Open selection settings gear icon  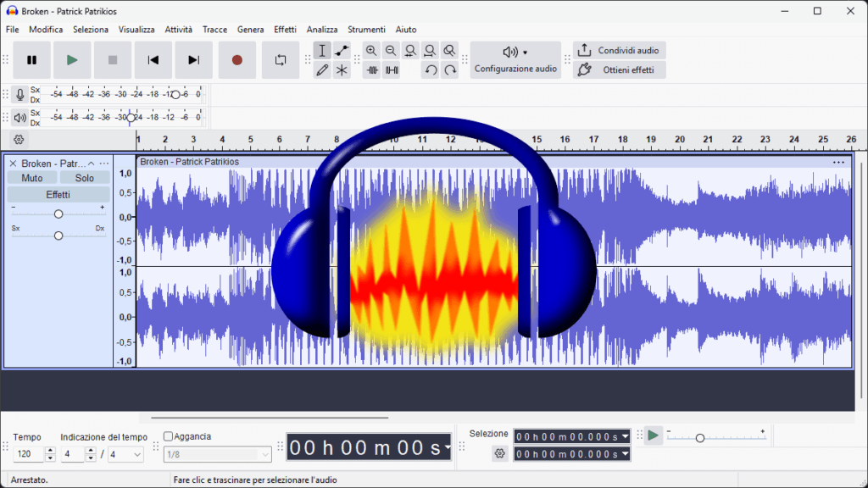coord(500,454)
